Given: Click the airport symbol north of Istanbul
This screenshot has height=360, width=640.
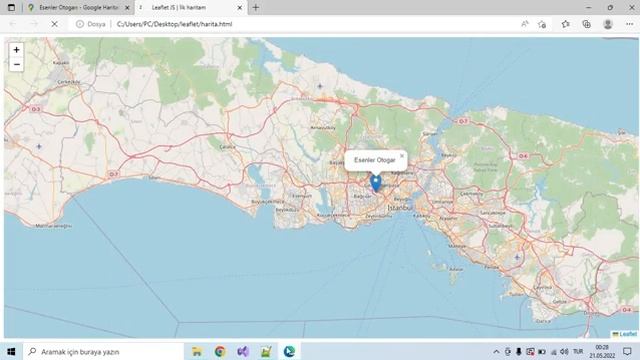Looking at the screenshot, I should pyautogui.click(x=320, y=86).
